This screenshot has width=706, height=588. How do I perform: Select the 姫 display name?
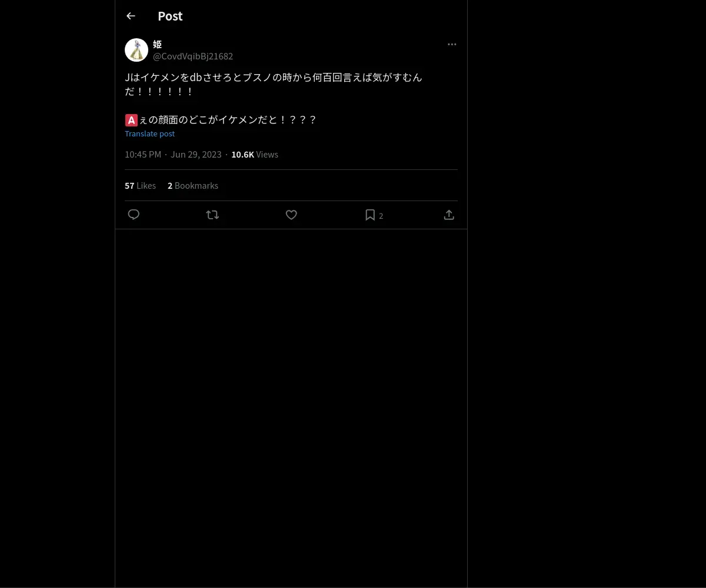(157, 44)
